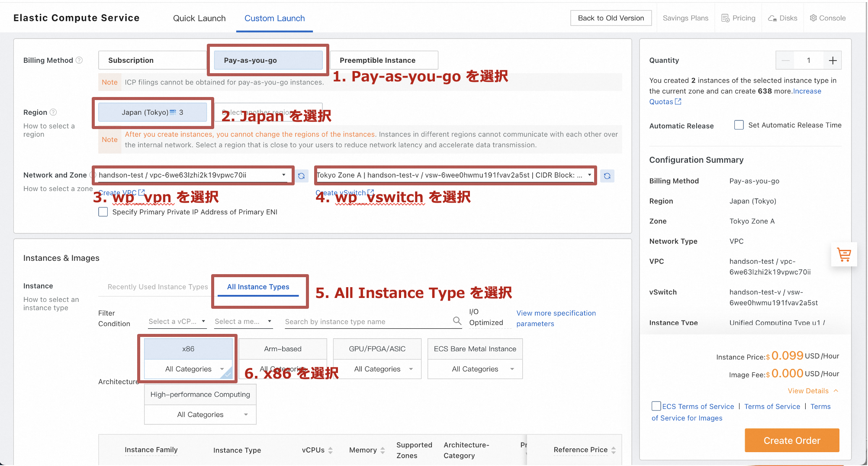The height and width of the screenshot is (466, 868).
Task: Open the Tokyo Zone A vSwitch dropdown
Action: click(454, 175)
